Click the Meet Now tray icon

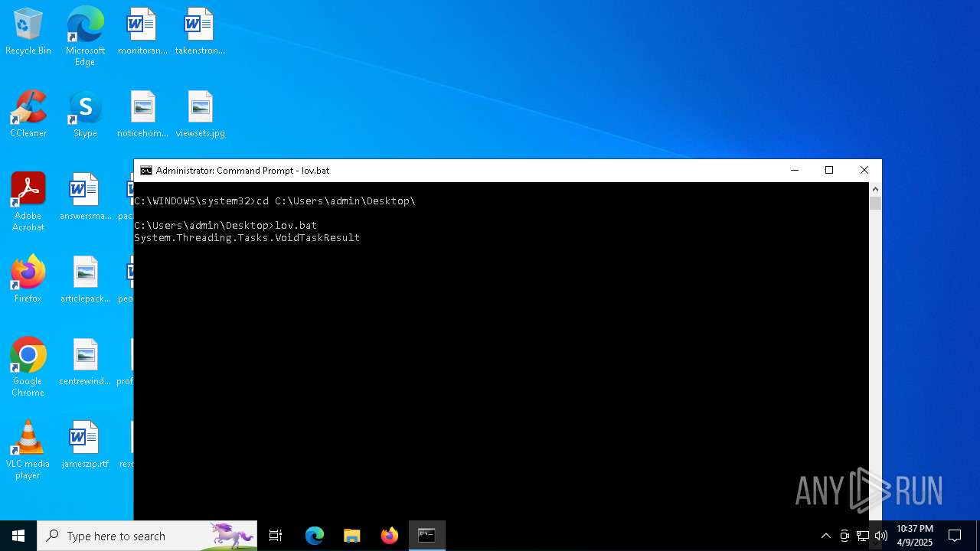click(x=844, y=536)
